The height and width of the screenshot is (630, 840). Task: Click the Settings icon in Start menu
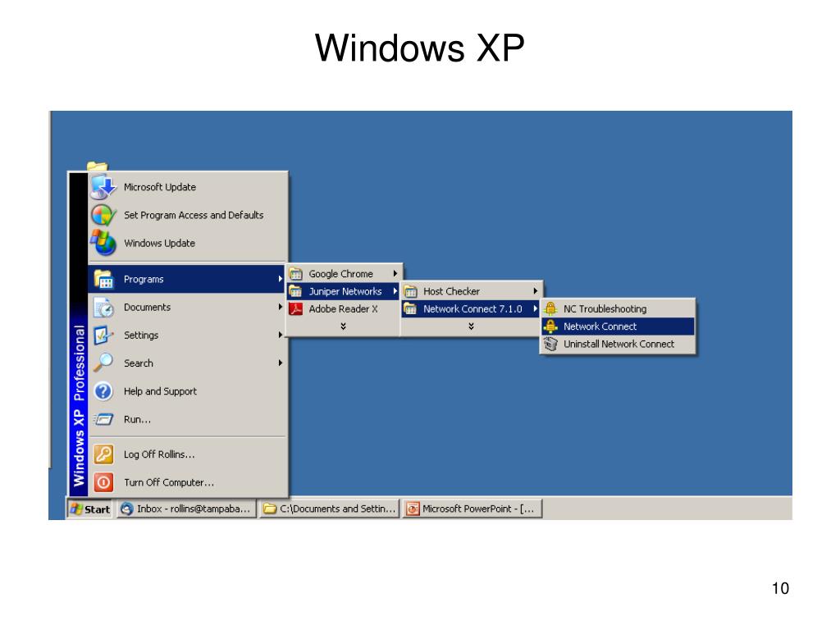pyautogui.click(x=103, y=336)
